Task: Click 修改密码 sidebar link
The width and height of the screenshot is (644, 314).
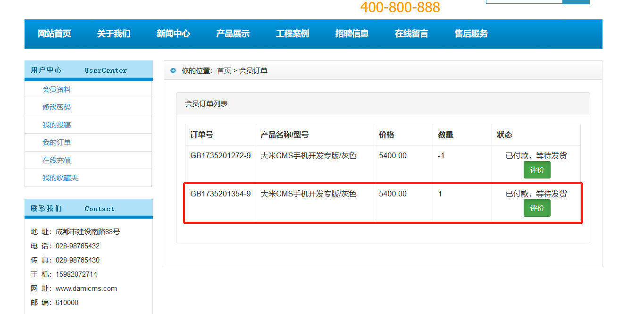Action: 57,107
